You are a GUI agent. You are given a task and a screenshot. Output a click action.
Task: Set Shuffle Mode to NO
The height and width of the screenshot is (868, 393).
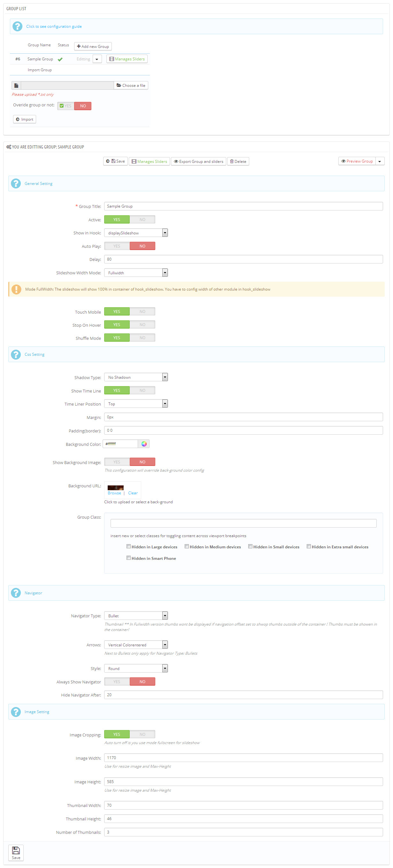[142, 338]
